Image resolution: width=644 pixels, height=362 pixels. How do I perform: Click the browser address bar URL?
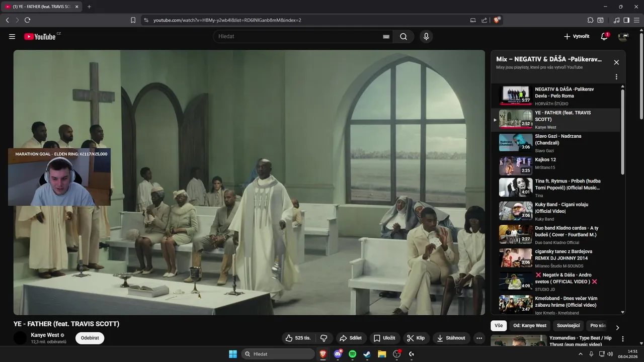point(227,20)
